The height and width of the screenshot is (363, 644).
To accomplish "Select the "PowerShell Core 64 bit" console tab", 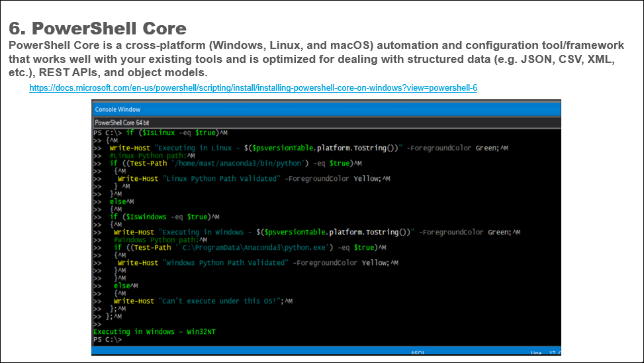I will coord(122,123).
